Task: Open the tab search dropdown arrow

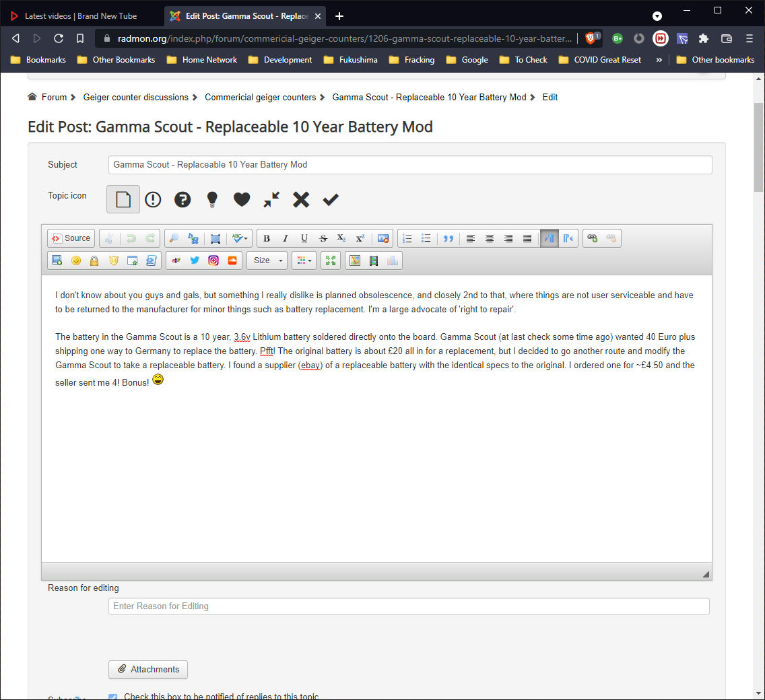Action: (x=657, y=16)
